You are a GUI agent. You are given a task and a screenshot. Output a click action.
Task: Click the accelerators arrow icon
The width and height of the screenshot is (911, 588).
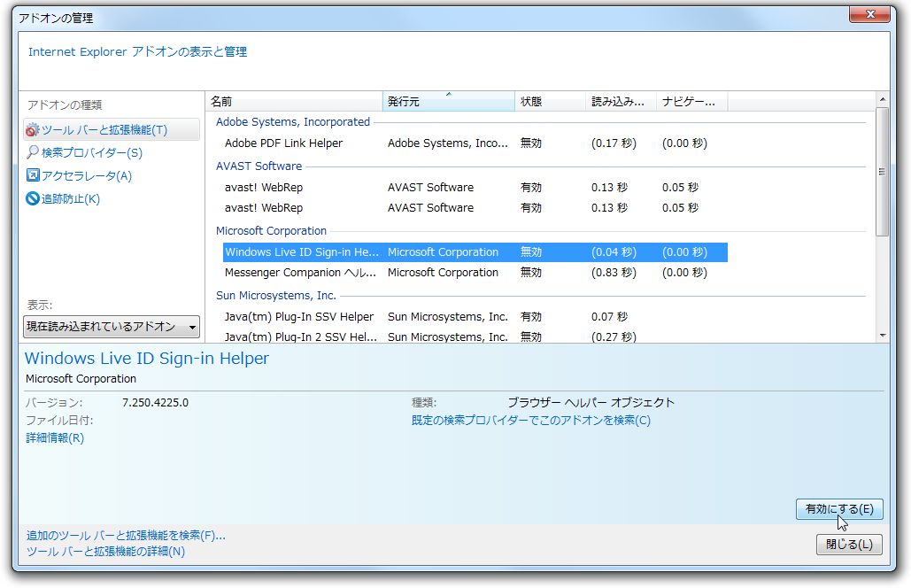coord(33,174)
